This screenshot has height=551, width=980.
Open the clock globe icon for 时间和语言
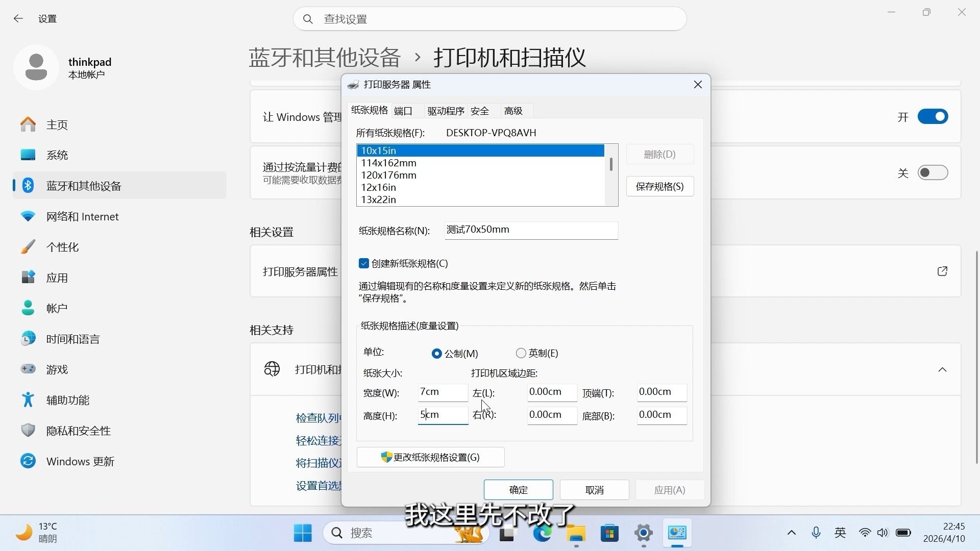pos(28,339)
